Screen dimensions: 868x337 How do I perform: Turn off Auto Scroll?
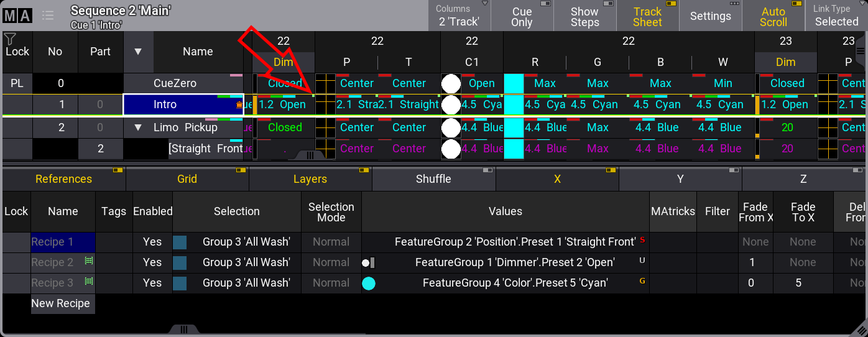tap(773, 16)
